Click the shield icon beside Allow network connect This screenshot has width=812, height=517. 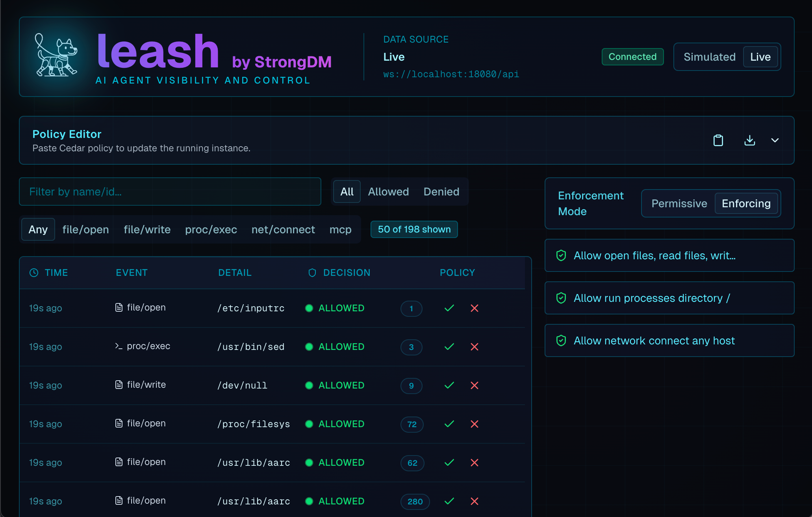560,340
